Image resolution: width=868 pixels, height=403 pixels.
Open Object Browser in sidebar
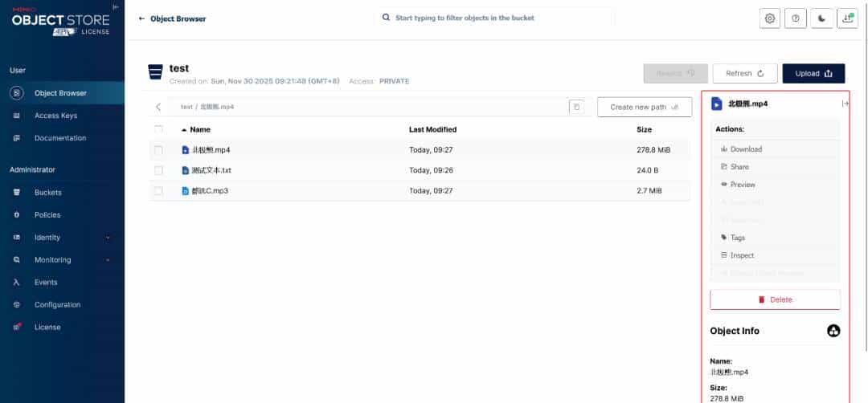pos(62,93)
